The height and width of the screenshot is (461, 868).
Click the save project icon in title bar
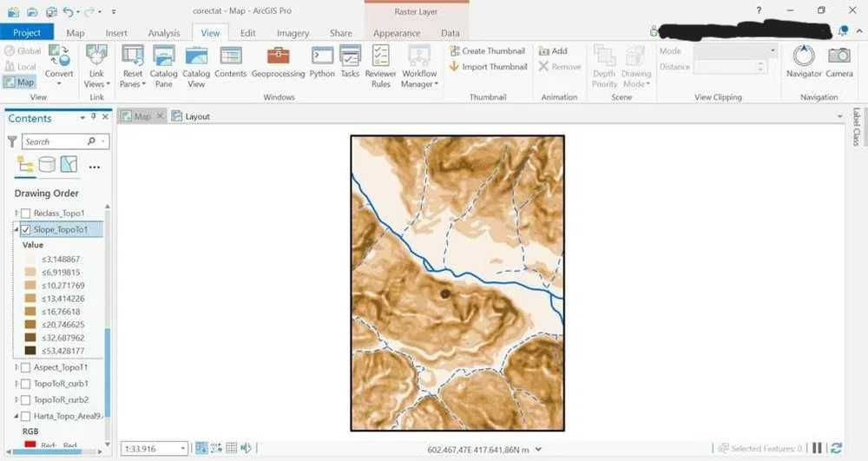[x=51, y=11]
